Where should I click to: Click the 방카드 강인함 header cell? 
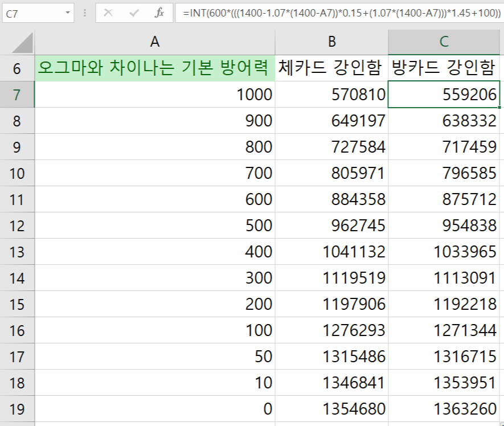(444, 69)
